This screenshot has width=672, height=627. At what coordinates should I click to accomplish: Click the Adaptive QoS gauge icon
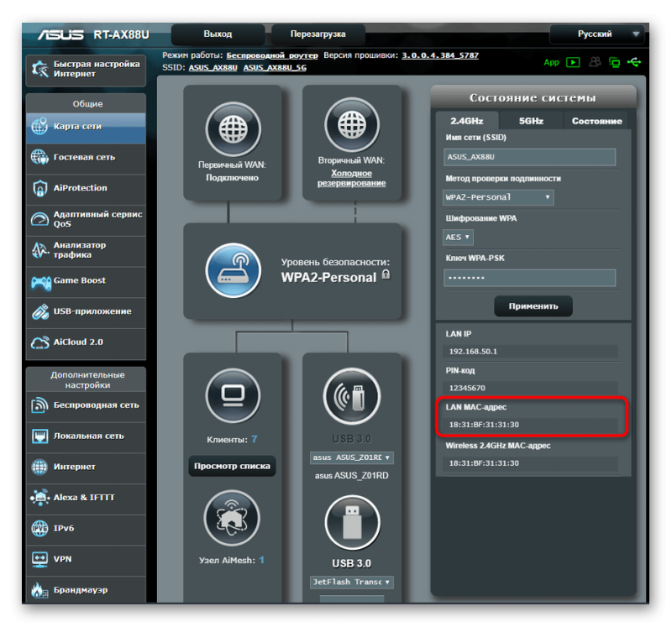[x=39, y=219]
